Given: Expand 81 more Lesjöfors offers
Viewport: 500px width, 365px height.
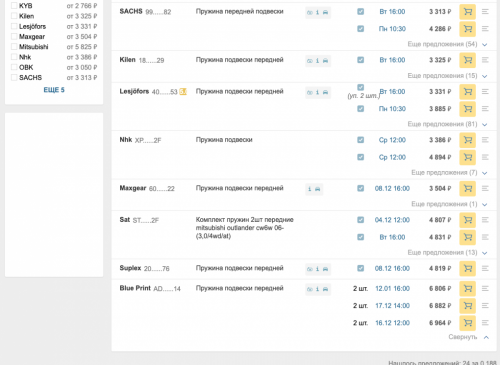Looking at the screenshot, I should click(x=447, y=124).
